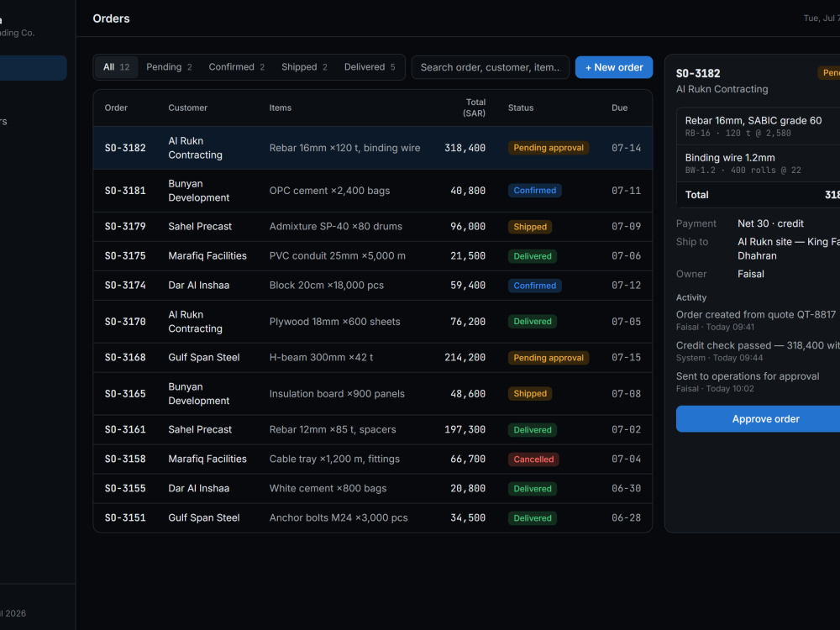This screenshot has height=630, width=840.
Task: Click SO-3182 heading in detail panel
Action: [x=698, y=73]
